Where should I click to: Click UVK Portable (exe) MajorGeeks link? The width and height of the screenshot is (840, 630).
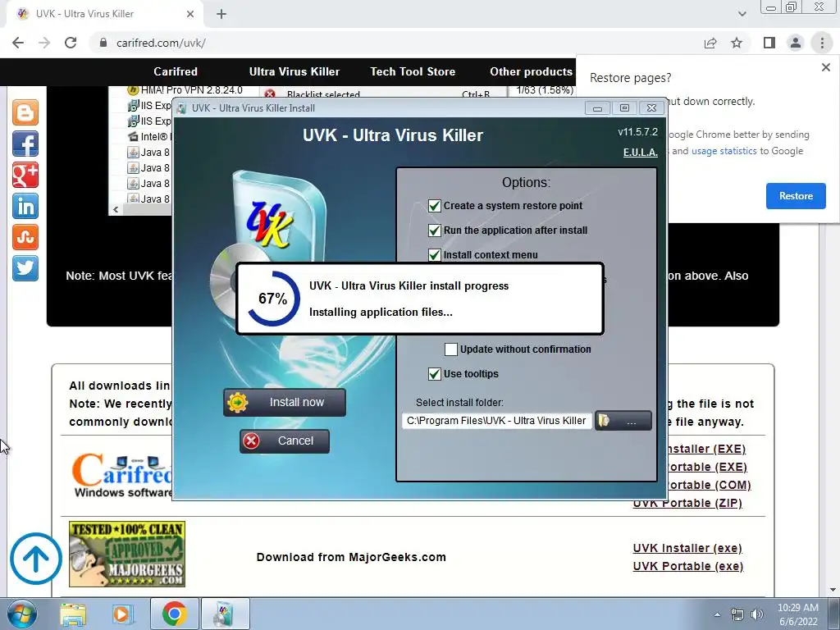pos(688,566)
